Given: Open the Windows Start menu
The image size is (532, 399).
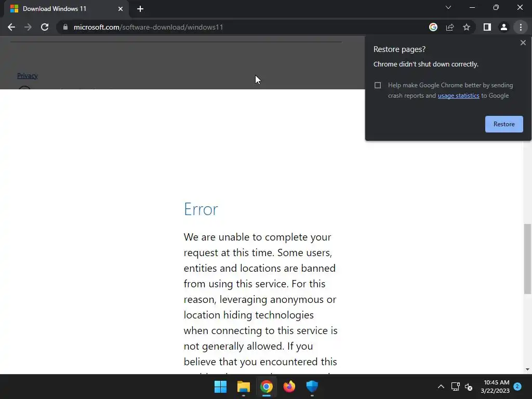Looking at the screenshot, I should (x=220, y=387).
